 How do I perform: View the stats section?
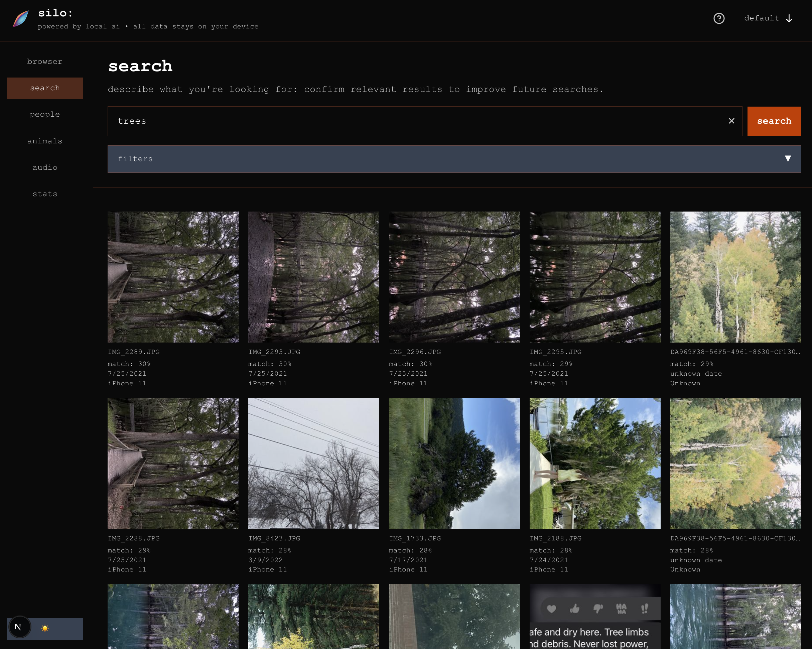(44, 194)
